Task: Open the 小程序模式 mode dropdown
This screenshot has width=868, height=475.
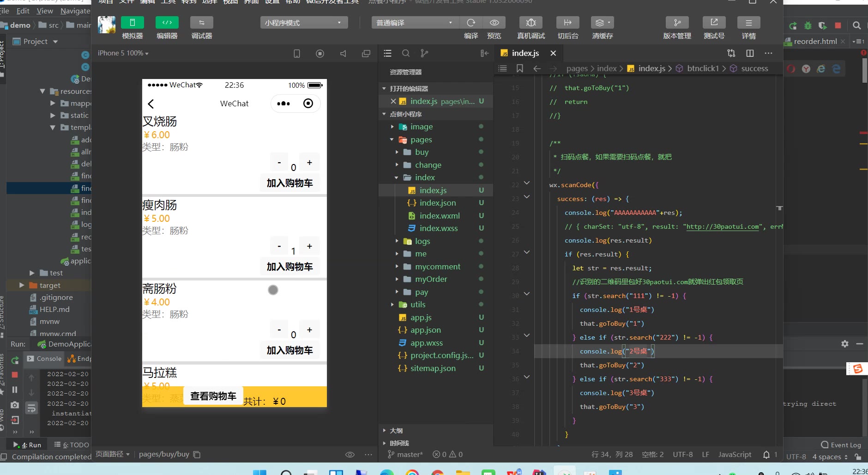Action: pos(303,23)
